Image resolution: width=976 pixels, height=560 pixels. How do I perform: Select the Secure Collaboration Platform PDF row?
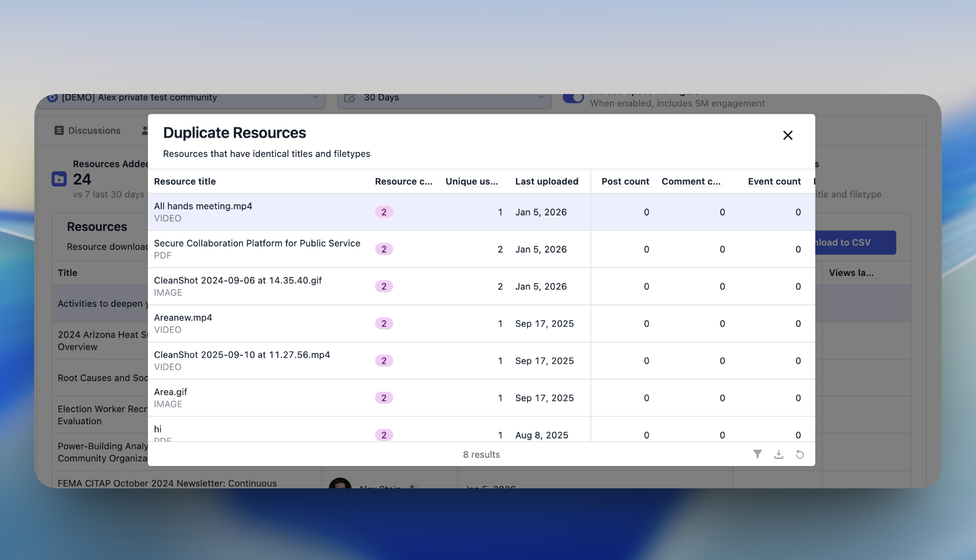click(x=257, y=249)
